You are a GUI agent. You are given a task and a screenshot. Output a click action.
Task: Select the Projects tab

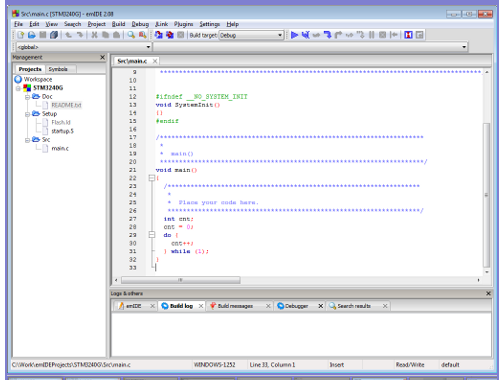pos(30,69)
